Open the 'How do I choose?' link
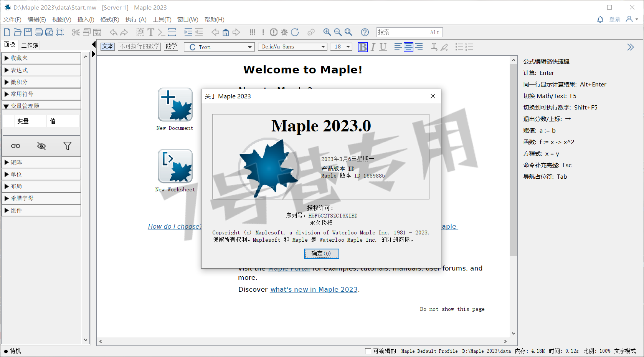 (175, 226)
